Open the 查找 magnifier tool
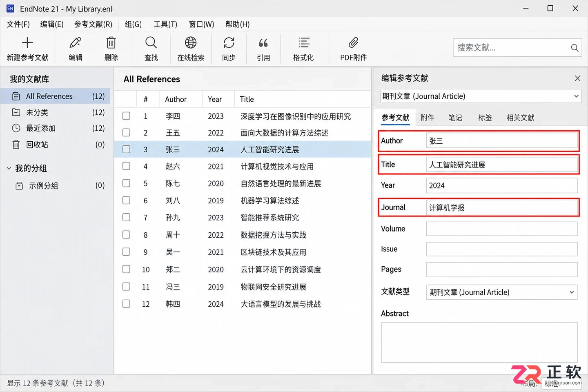 tap(151, 42)
